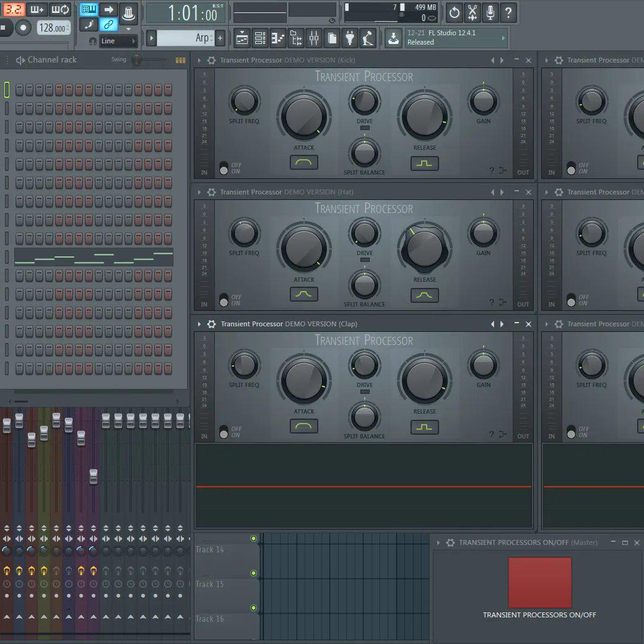Open the plugin picker plug icon
644x644 pixels.
[350, 38]
